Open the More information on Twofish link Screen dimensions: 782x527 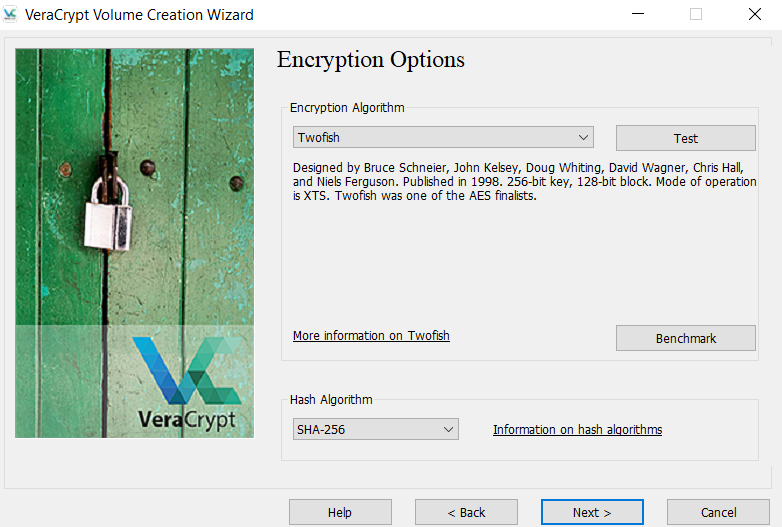371,336
